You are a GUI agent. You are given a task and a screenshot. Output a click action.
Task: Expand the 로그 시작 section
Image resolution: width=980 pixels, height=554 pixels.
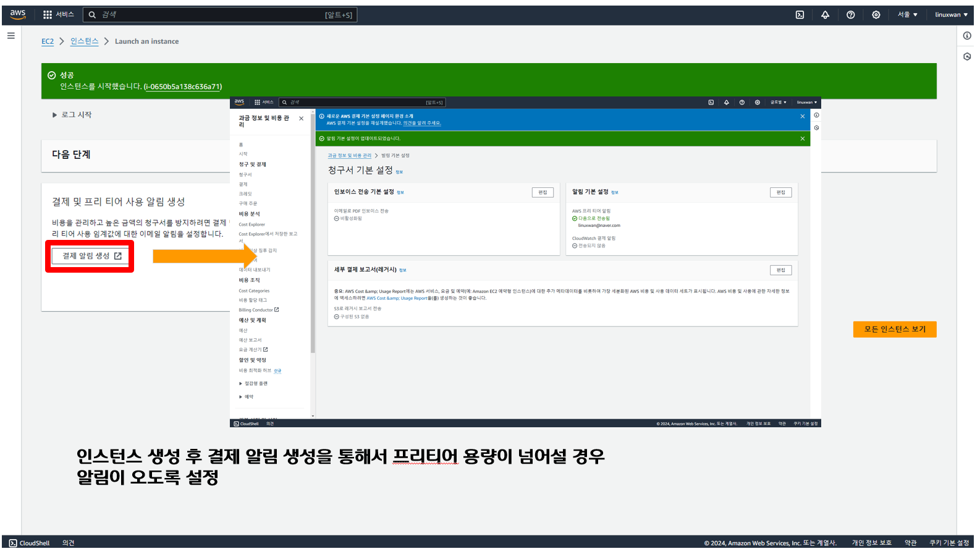[72, 114]
